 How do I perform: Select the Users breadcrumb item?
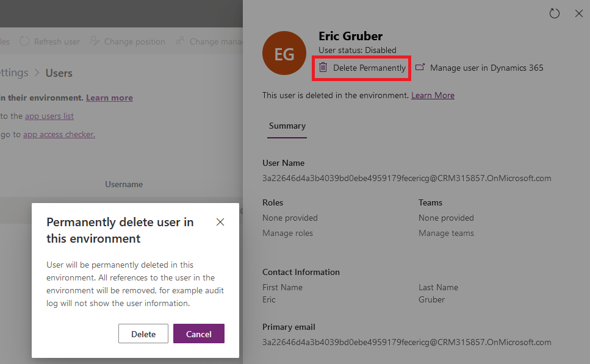(59, 73)
